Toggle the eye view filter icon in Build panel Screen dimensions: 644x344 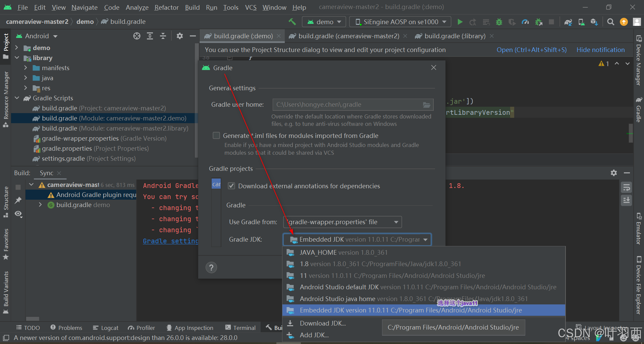18,214
